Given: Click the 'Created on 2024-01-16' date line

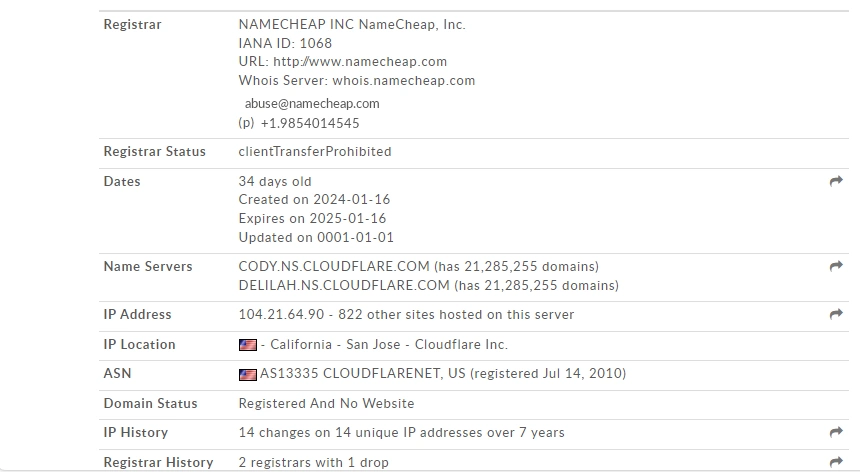Looking at the screenshot, I should pyautogui.click(x=314, y=200).
